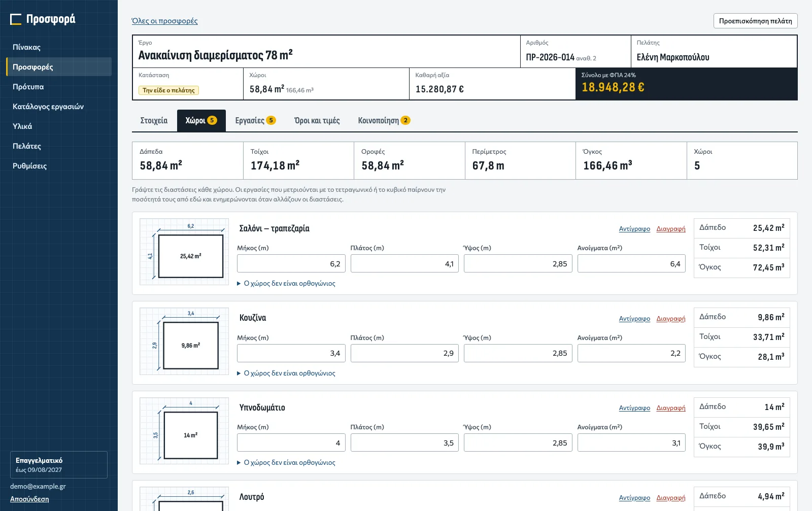Edit the Ανοίγματα field of Σαλόνι – τραπεζαρία
This screenshot has height=511, width=812.
(631, 264)
